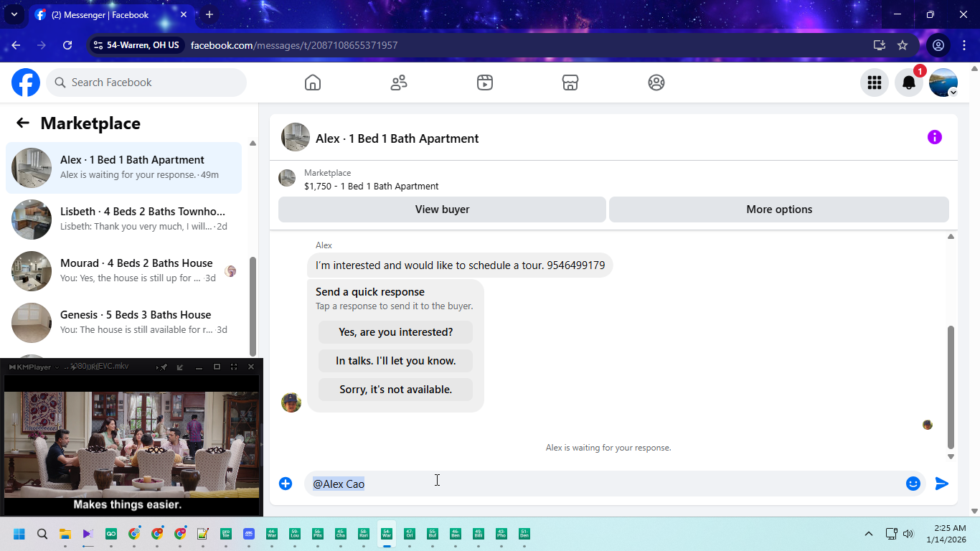Send quick response "Sorry, it's not available."
This screenshot has height=551, width=980.
tap(395, 390)
